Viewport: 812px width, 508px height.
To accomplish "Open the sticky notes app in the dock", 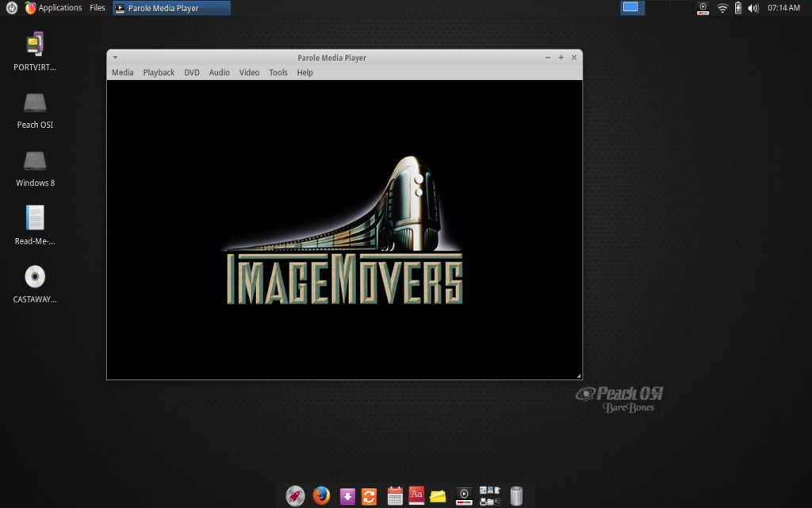I will pos(439,495).
